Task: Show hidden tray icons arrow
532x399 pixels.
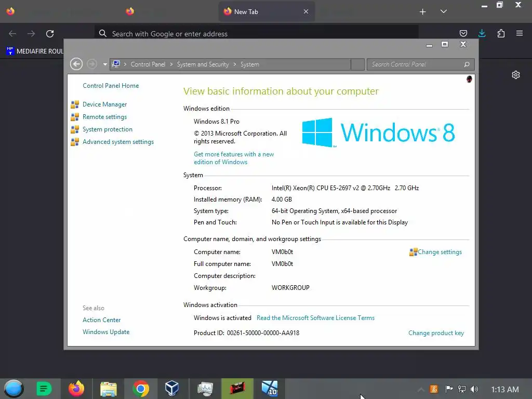Action: pyautogui.click(x=421, y=390)
